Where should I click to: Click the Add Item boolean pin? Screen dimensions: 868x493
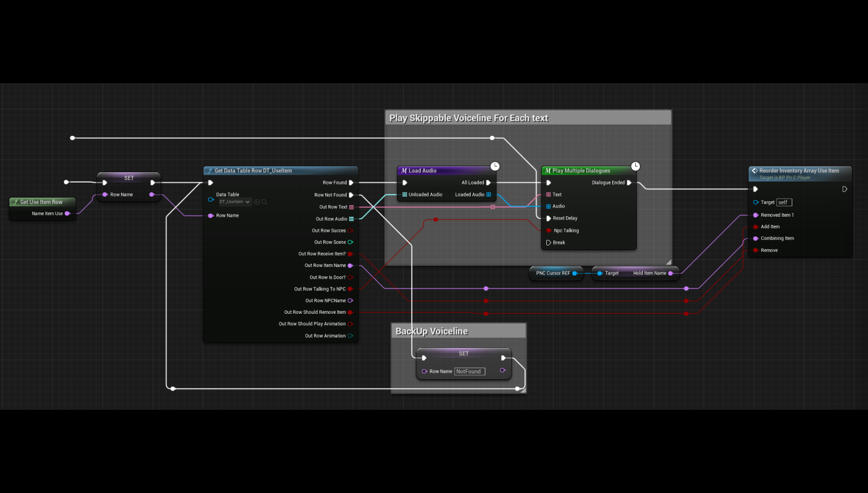[755, 227]
